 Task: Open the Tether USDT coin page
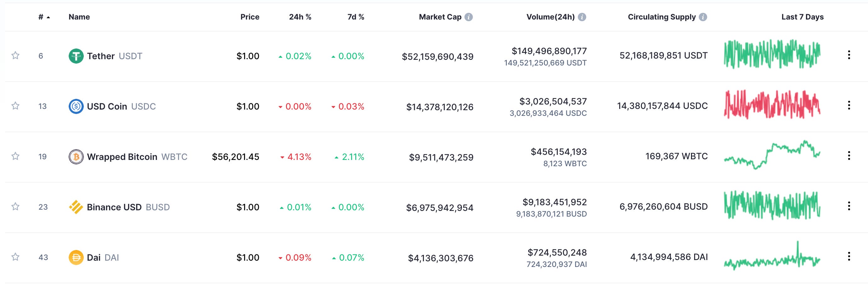tap(115, 56)
